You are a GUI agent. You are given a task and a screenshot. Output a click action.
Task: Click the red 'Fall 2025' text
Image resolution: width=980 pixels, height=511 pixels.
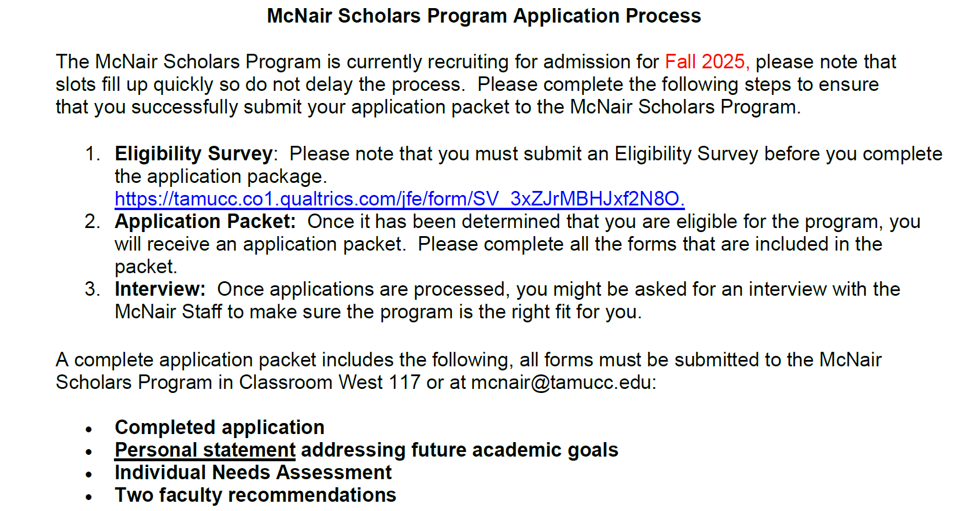706,62
